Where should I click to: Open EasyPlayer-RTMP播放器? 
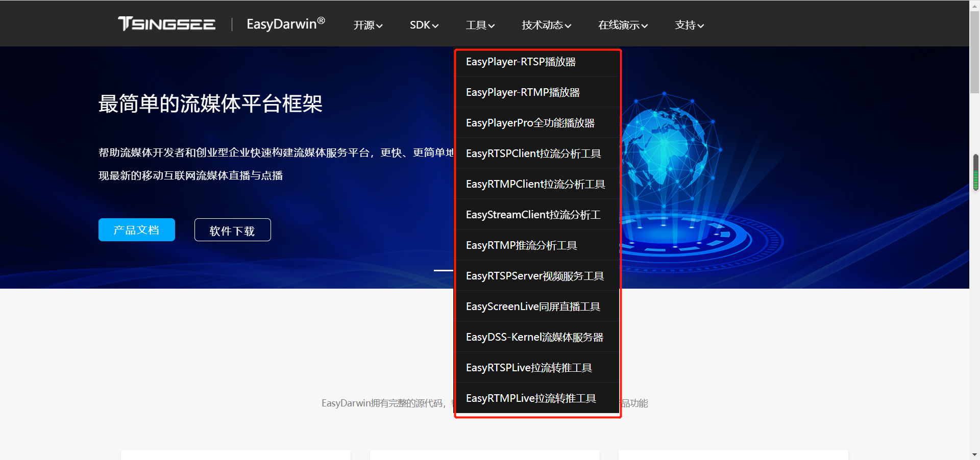click(x=523, y=92)
